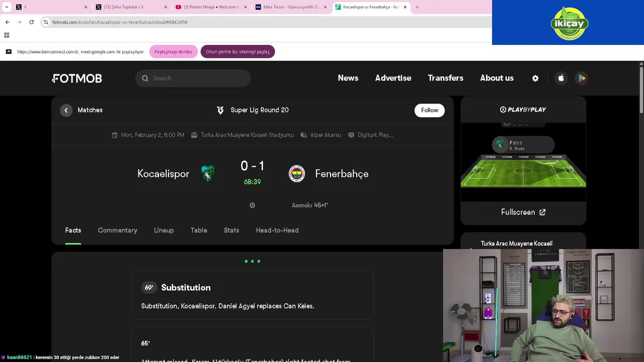Click Onun yerine bu sekmeyi paylaş button
644x362 pixels.
[x=237, y=52]
